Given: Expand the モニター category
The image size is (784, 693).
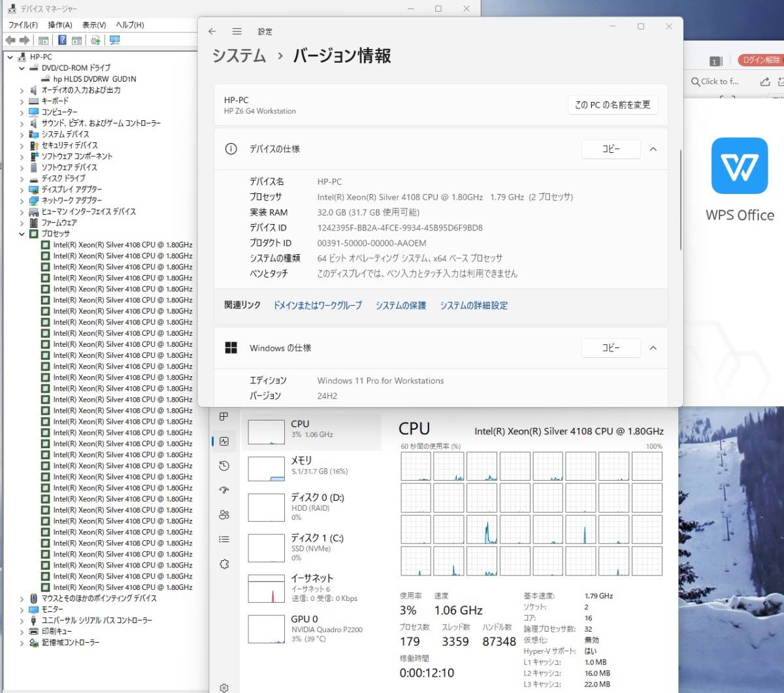Looking at the screenshot, I should coord(22,609).
